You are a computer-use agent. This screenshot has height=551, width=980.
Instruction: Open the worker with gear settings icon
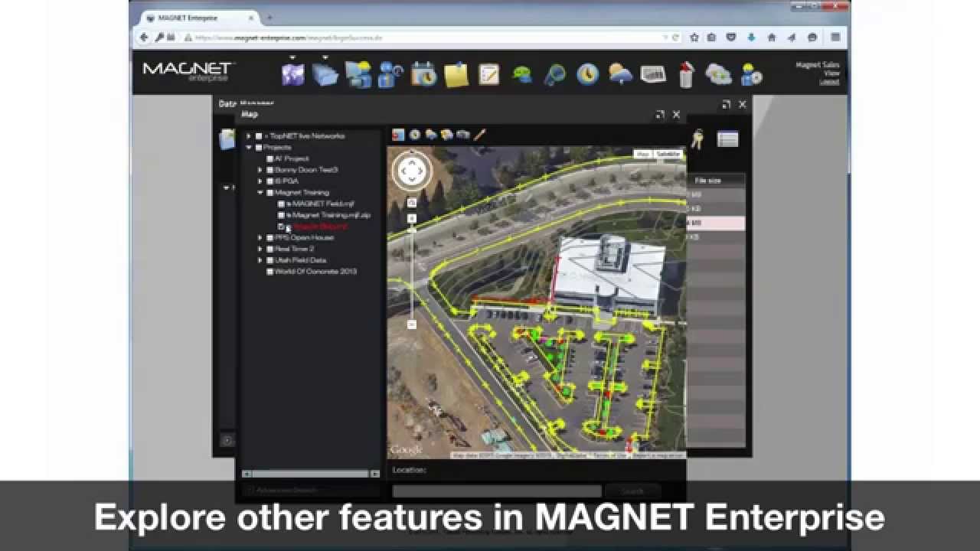click(751, 74)
